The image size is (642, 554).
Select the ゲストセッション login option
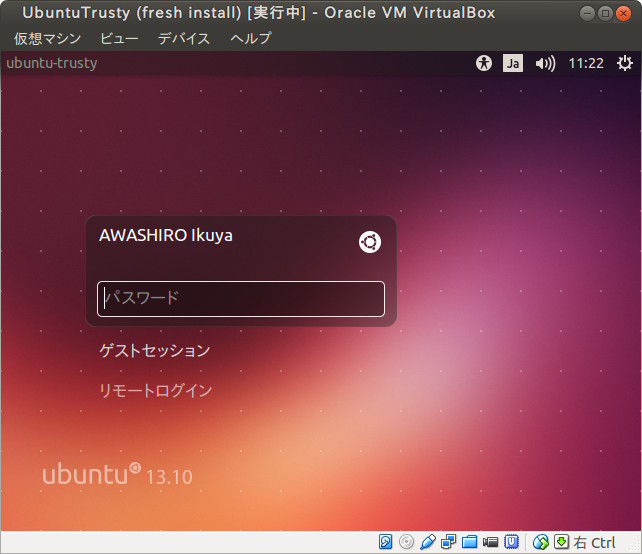(x=154, y=350)
